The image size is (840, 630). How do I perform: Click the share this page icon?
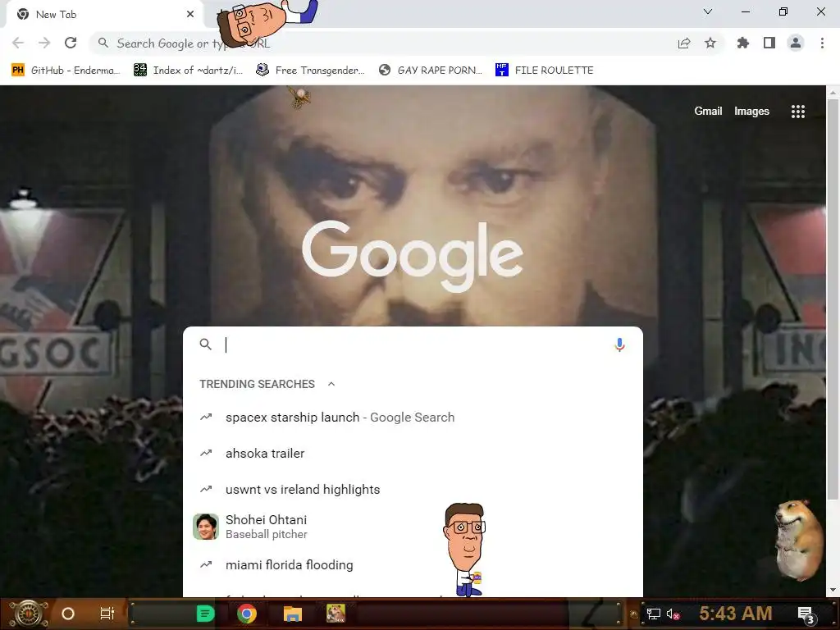point(684,43)
